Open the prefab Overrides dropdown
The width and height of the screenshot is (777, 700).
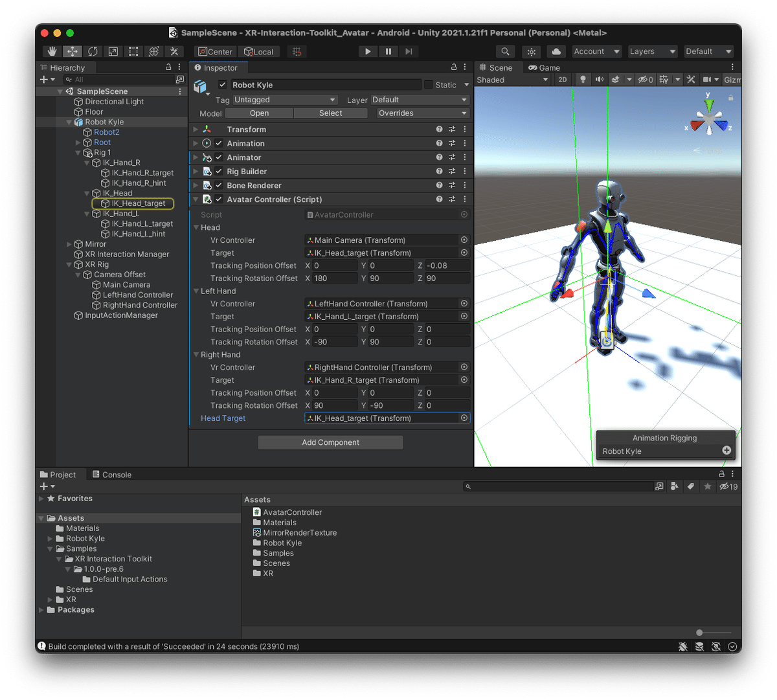pyautogui.click(x=423, y=113)
